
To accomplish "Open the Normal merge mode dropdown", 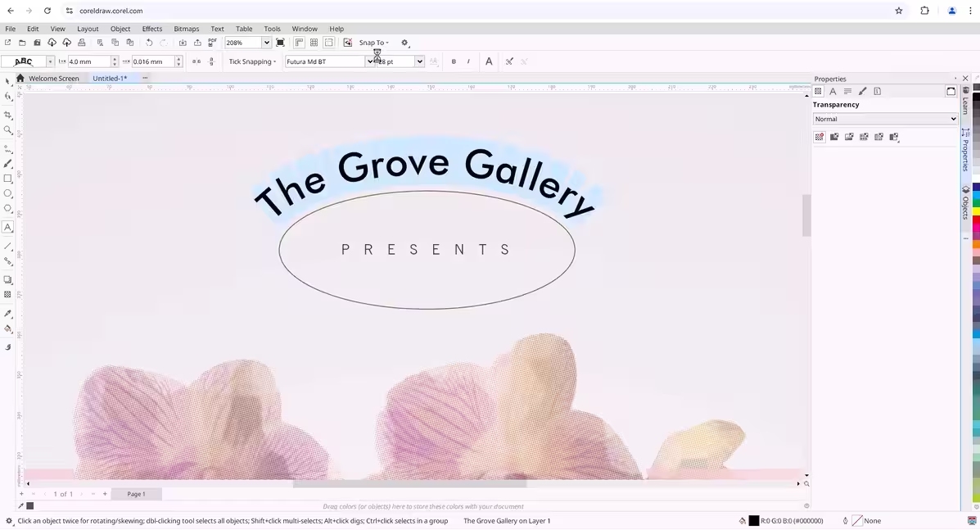I will point(884,119).
